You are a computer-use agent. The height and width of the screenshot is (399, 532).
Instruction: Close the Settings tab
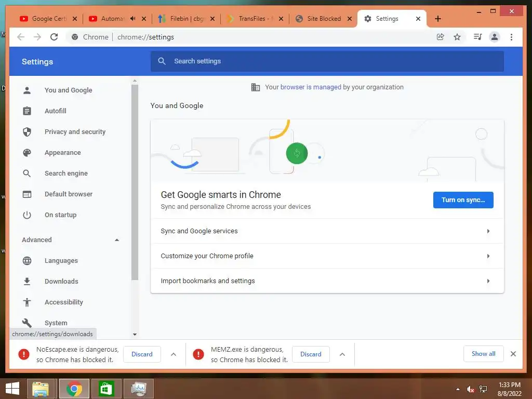click(x=418, y=19)
